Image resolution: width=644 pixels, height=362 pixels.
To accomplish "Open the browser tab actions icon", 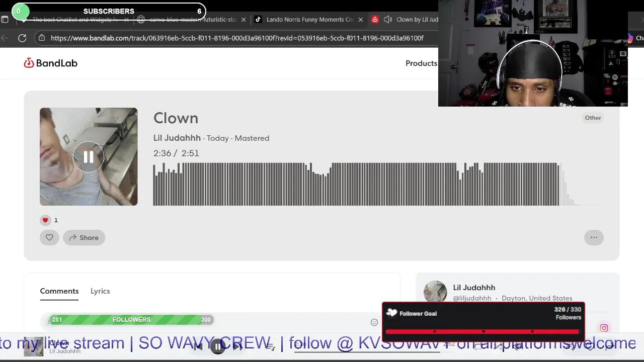I will tap(5, 20).
